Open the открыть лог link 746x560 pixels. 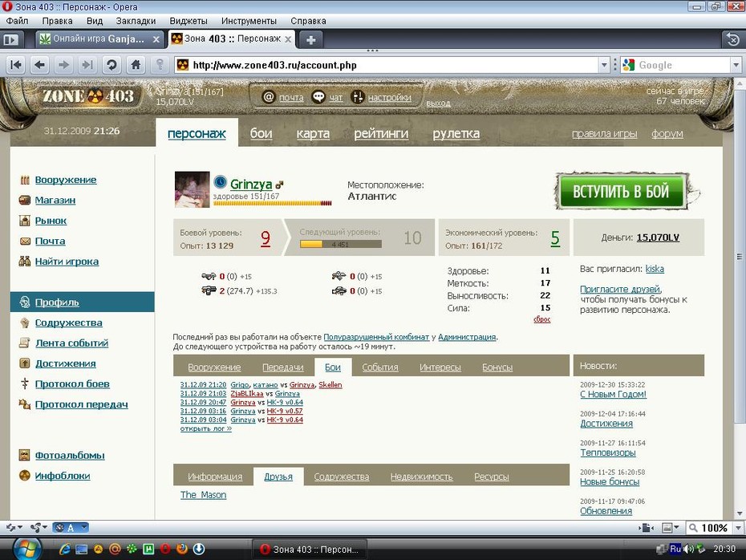(206, 428)
